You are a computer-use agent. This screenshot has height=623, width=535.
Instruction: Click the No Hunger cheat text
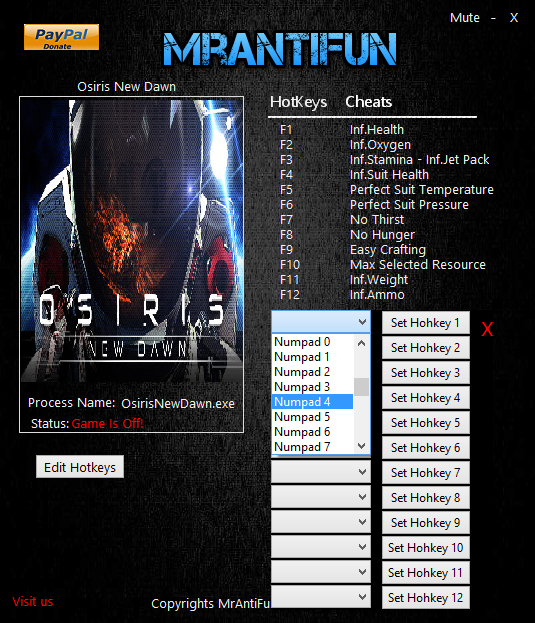click(382, 235)
